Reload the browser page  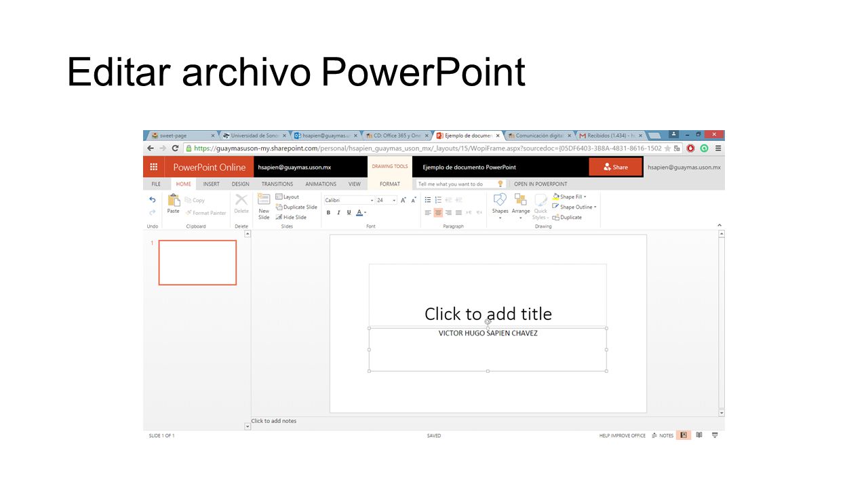point(175,148)
